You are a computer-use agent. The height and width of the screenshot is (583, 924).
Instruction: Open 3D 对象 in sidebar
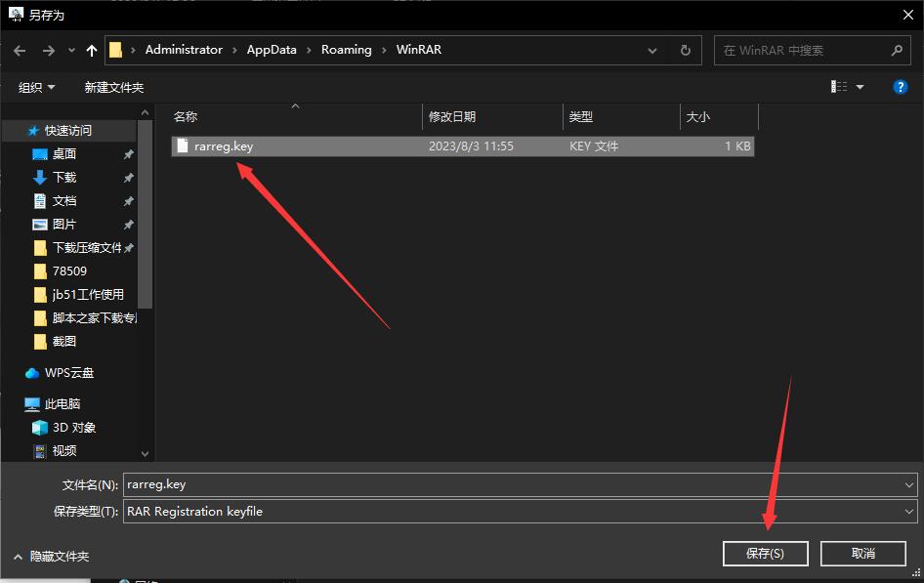(73, 428)
